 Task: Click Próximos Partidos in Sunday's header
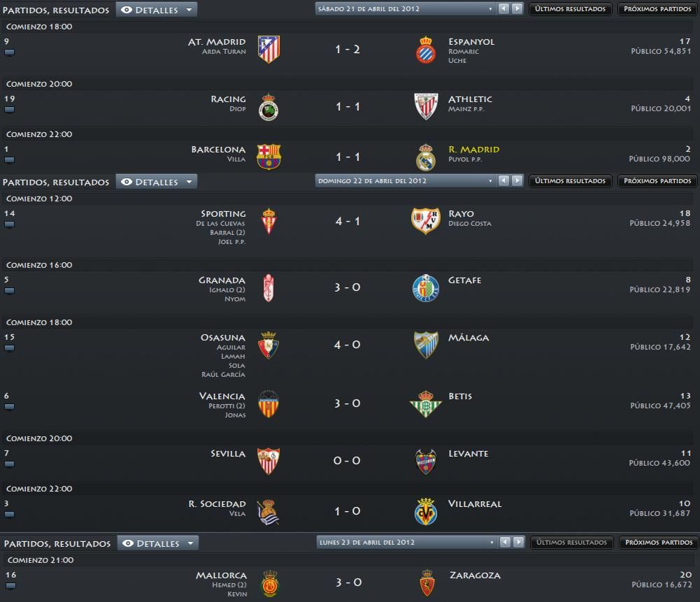(657, 180)
